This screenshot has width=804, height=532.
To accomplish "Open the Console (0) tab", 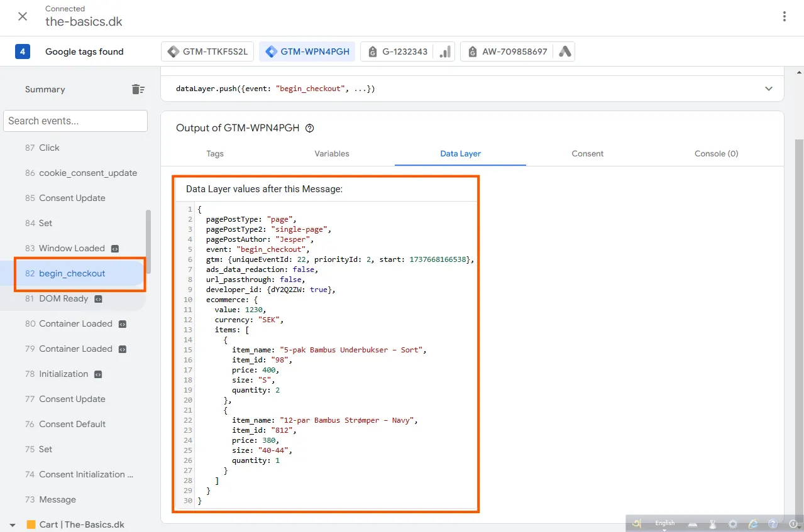I will pos(717,153).
